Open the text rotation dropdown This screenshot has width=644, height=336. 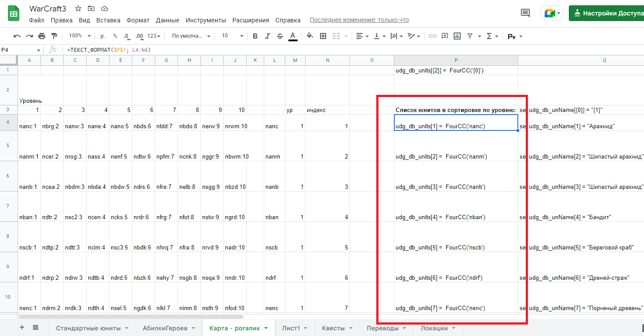414,36
